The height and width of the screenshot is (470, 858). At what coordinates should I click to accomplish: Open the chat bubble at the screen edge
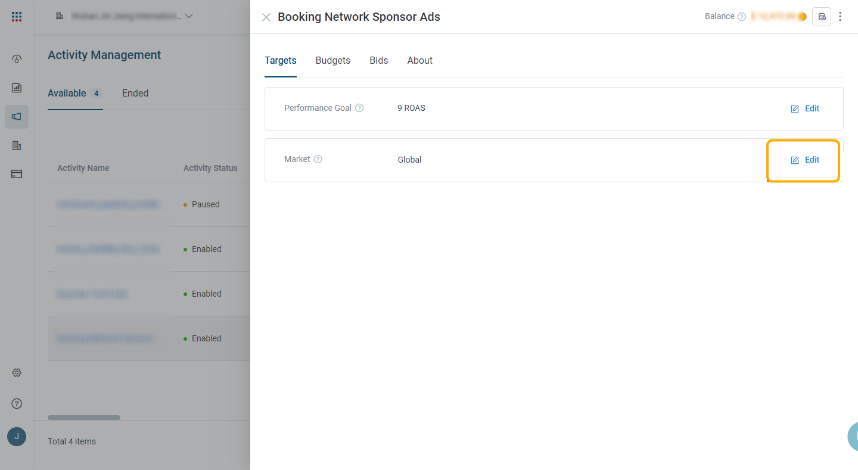pyautogui.click(x=853, y=437)
